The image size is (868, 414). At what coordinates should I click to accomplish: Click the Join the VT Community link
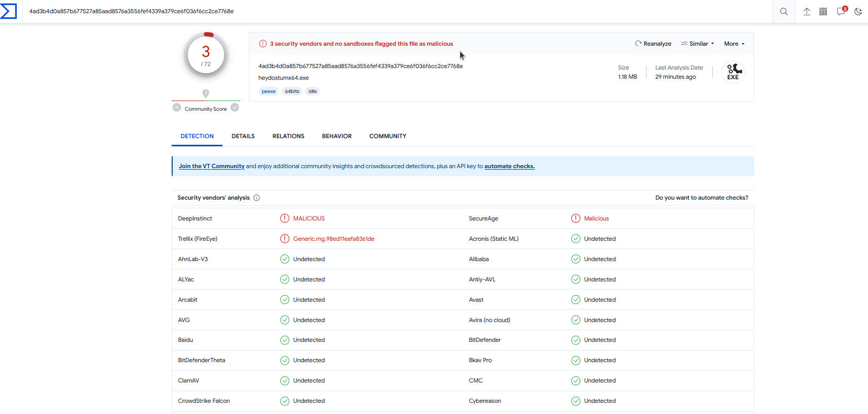(x=211, y=166)
